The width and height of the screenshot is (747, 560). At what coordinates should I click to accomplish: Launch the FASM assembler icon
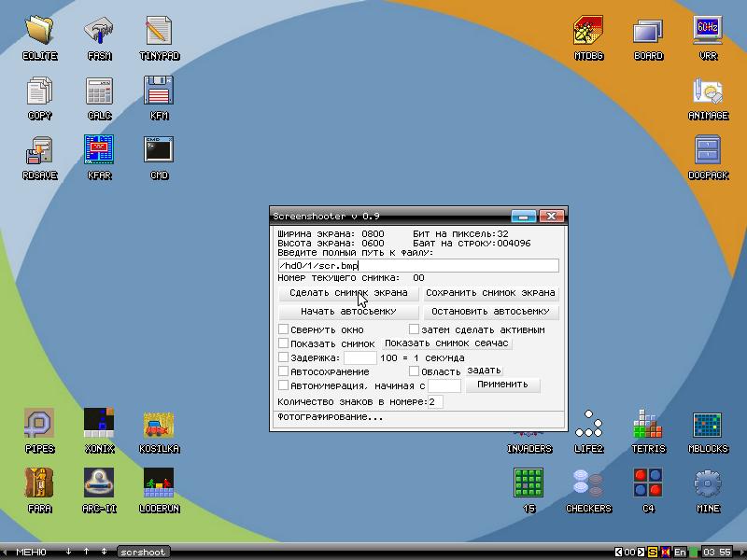point(99,32)
